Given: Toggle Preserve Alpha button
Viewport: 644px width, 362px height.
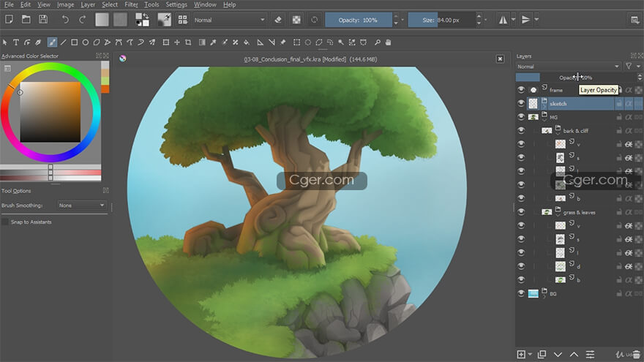Looking at the screenshot, I should pyautogui.click(x=296, y=20).
